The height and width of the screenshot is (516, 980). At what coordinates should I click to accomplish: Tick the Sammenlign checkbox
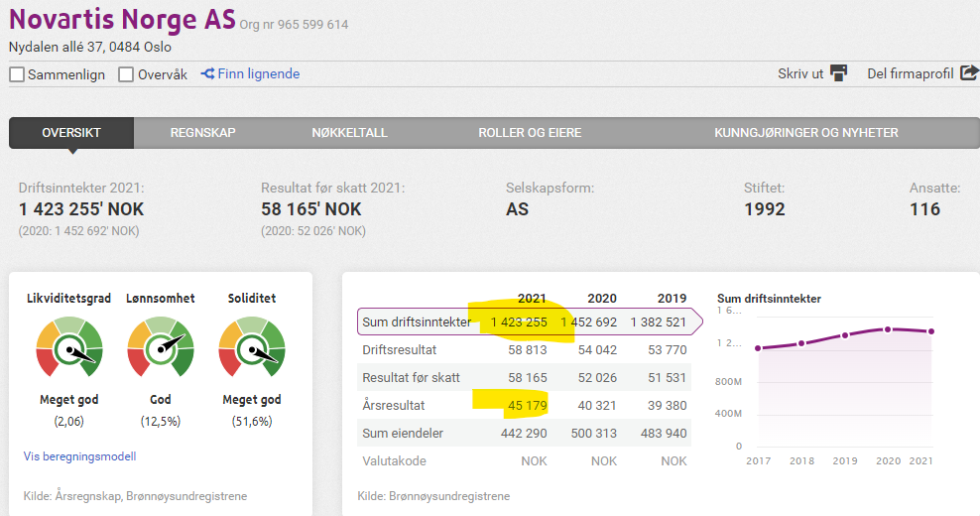(17, 74)
